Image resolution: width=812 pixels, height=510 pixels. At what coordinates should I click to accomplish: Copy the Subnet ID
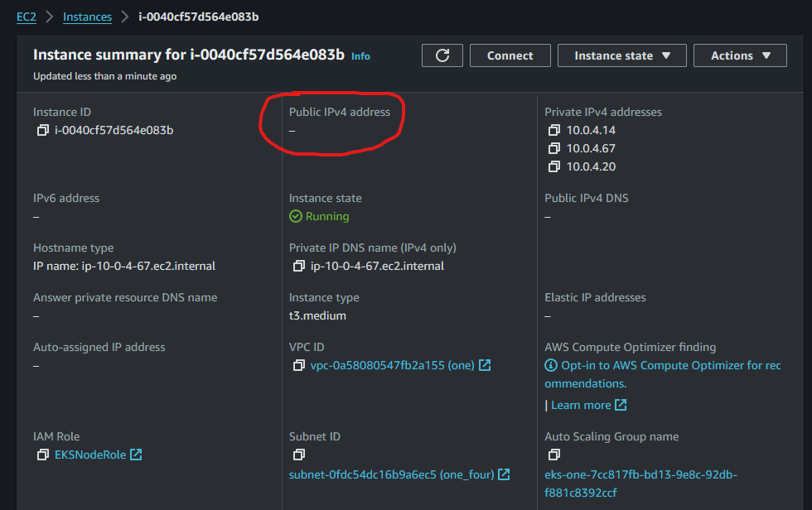click(x=299, y=455)
